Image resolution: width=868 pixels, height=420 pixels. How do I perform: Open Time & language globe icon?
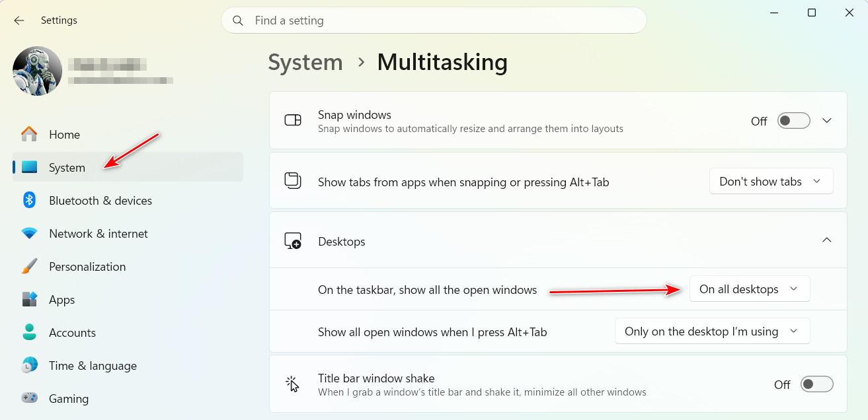(29, 365)
